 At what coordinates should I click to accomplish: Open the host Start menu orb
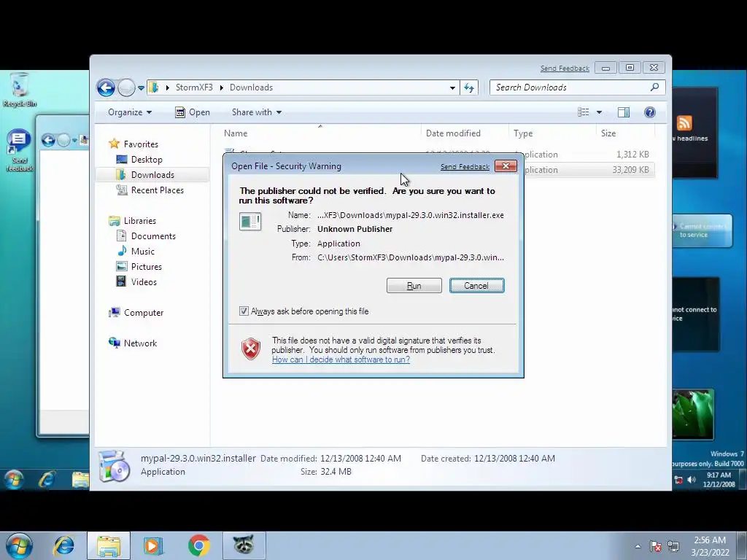click(x=19, y=545)
